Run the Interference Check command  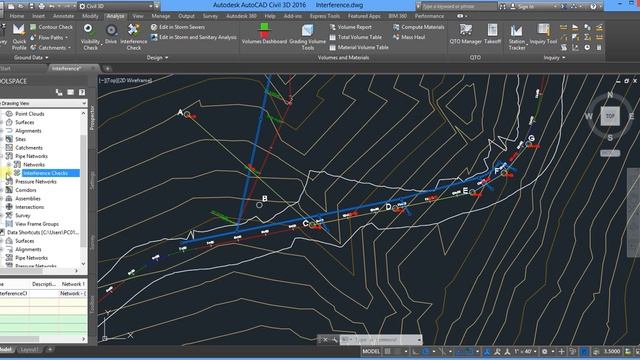[133, 37]
